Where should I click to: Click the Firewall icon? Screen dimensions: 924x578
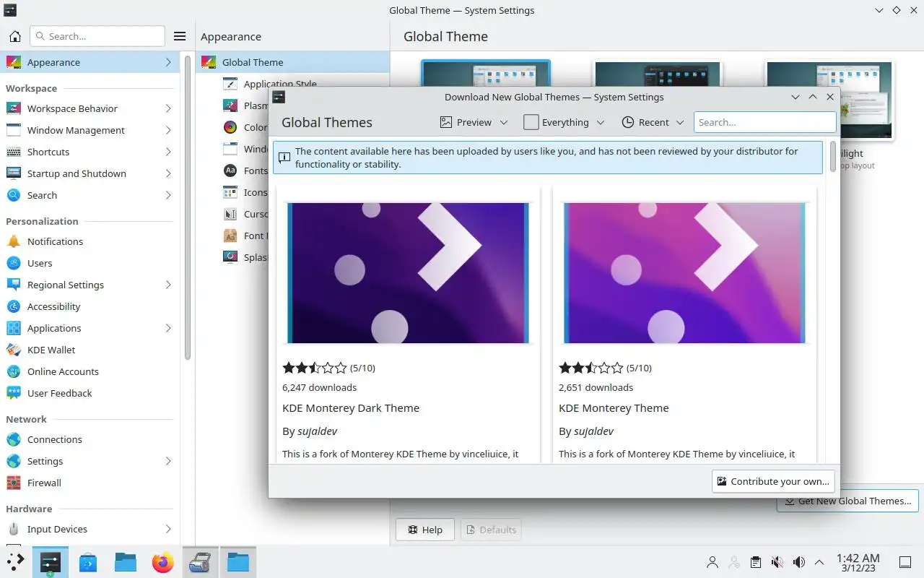pyautogui.click(x=14, y=483)
